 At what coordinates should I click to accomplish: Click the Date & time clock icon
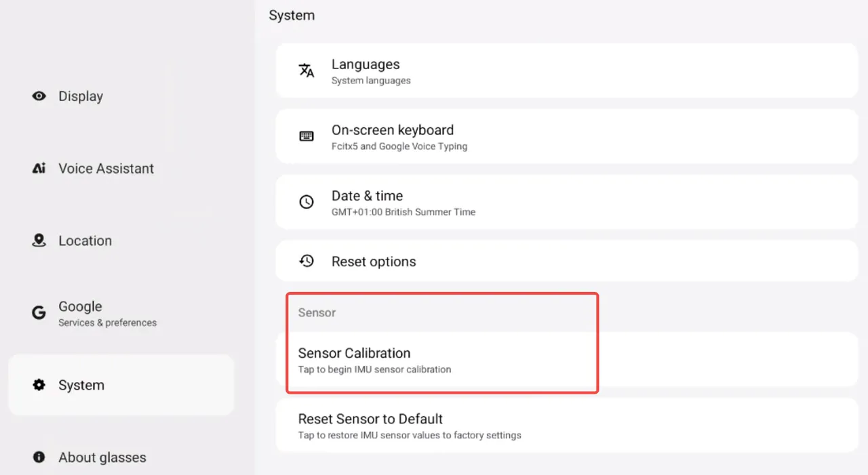307,202
